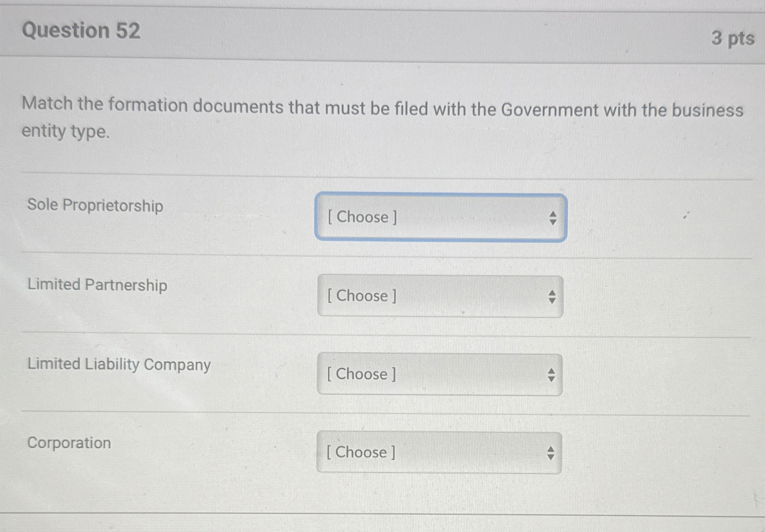
Task: Open the Corporation answer dropdown
Action: coord(438,452)
